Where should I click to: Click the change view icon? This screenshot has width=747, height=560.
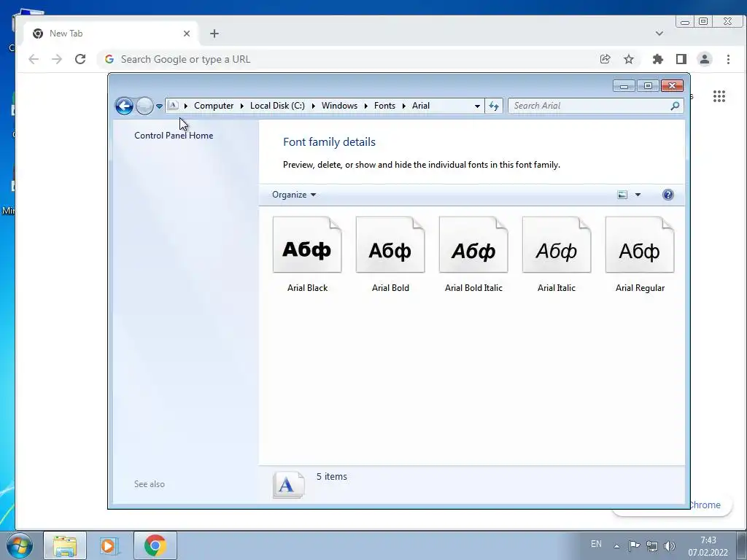pos(622,195)
